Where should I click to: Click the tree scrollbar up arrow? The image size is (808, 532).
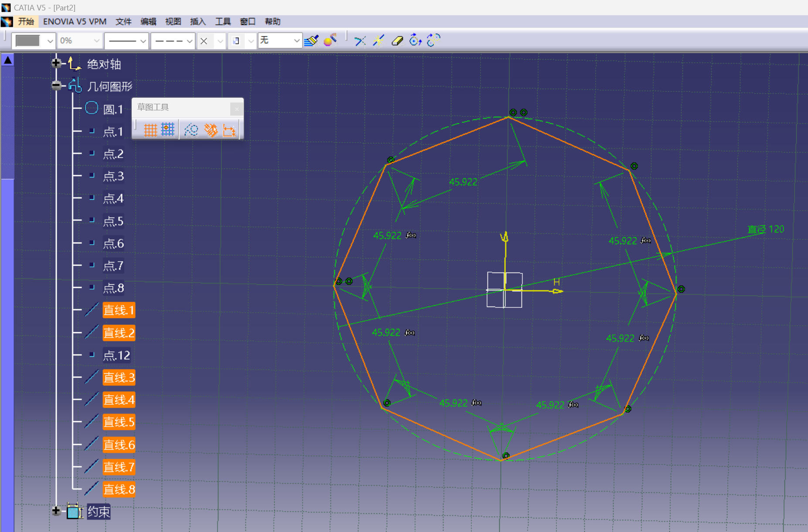click(8, 60)
